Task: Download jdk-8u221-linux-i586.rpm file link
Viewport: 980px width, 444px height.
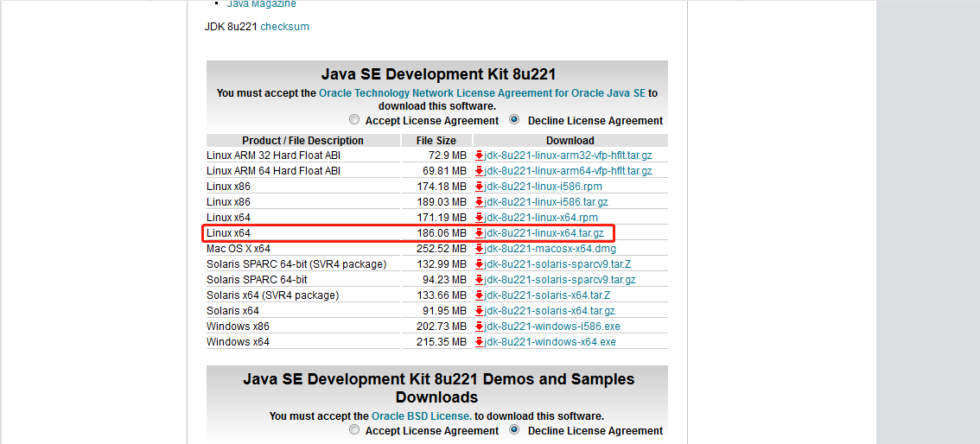Action: pos(543,187)
